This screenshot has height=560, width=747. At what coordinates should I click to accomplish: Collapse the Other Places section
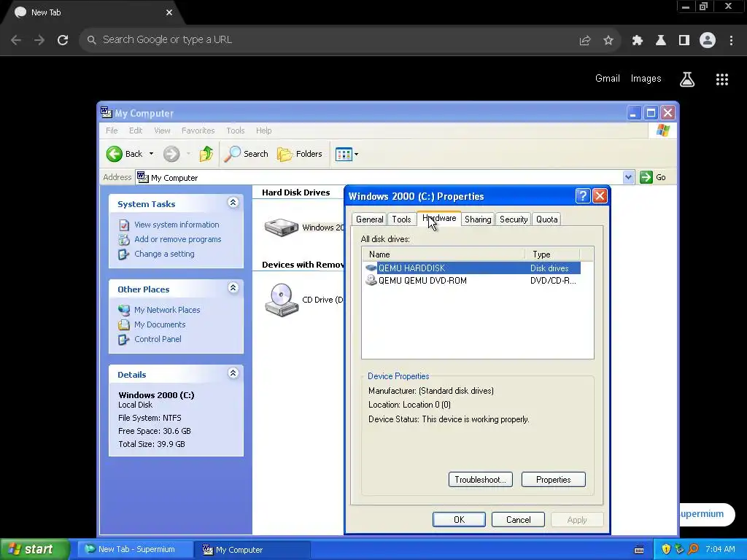[233, 288]
